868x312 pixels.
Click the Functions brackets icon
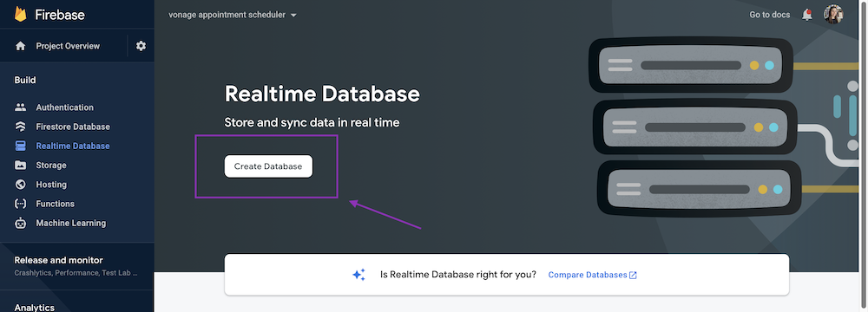pyautogui.click(x=21, y=204)
